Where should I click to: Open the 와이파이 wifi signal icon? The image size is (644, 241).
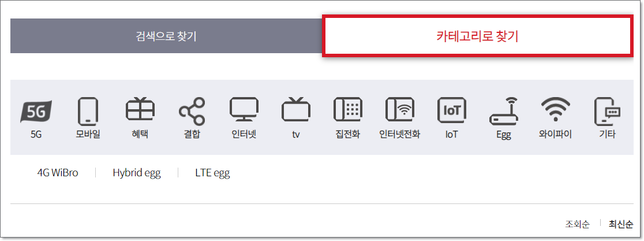[x=555, y=110]
